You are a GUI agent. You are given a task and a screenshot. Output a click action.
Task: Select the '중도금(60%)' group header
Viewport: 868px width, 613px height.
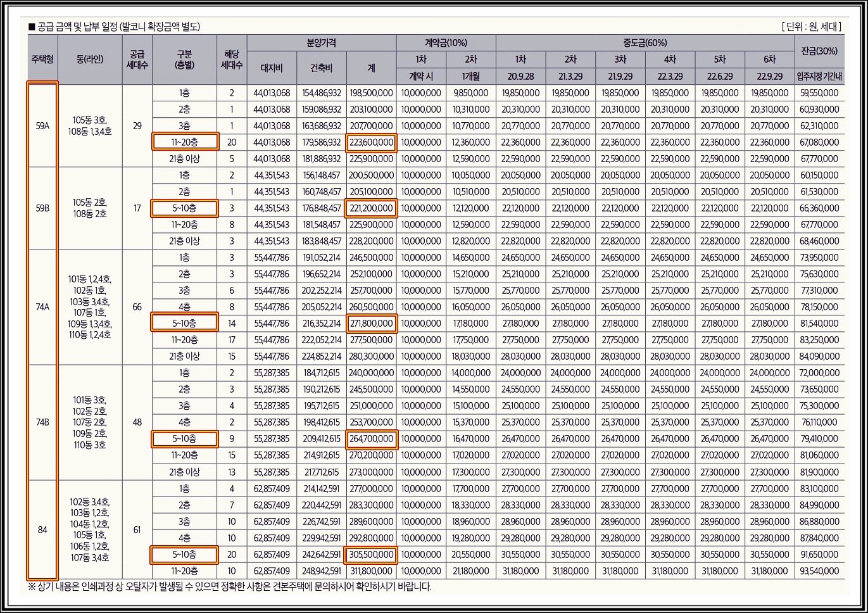[645, 43]
